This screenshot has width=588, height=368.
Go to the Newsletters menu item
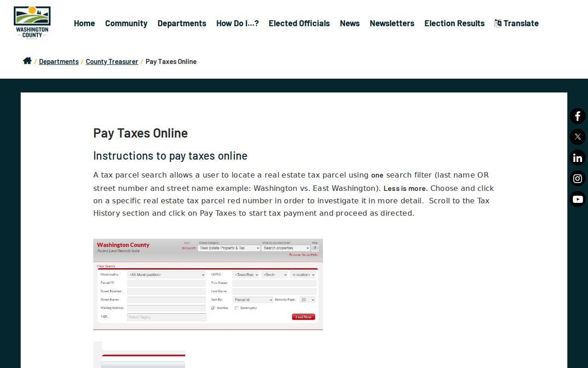392,23
